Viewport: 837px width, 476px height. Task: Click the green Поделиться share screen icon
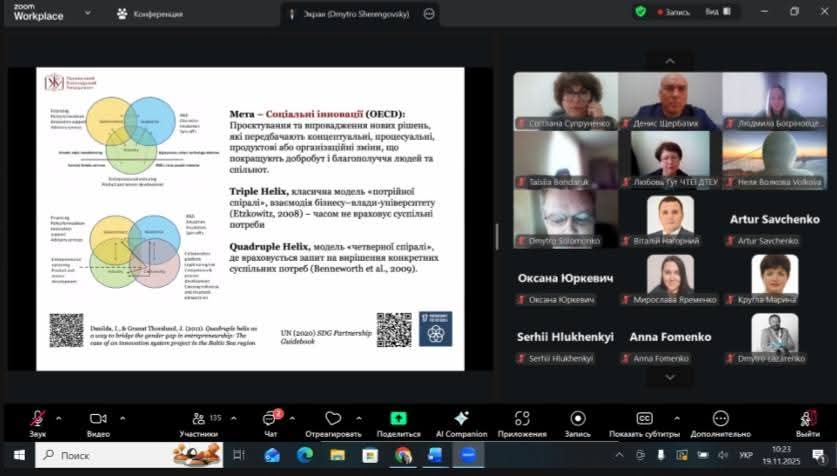coord(398,419)
